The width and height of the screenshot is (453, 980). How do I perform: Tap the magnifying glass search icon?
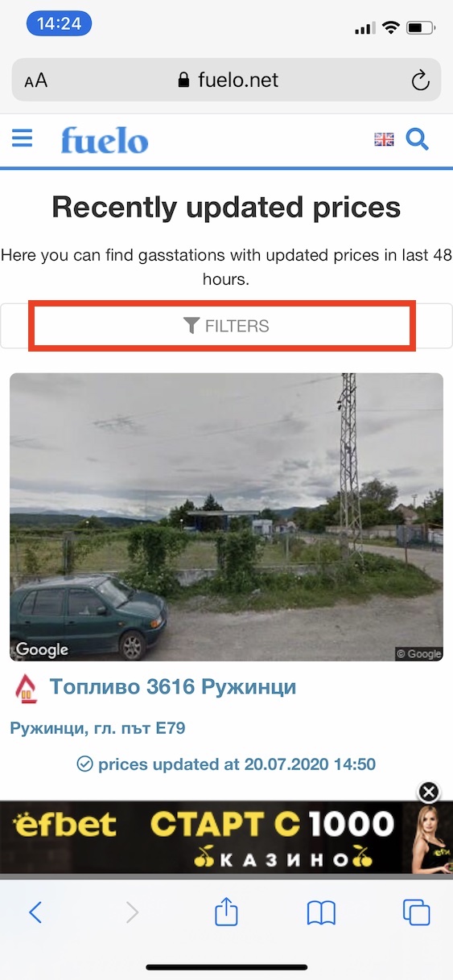417,139
